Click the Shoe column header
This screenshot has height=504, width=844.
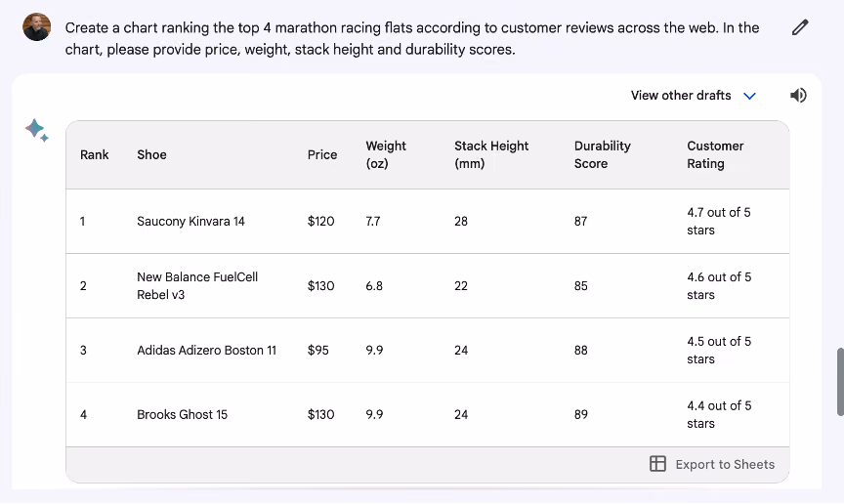pos(151,154)
